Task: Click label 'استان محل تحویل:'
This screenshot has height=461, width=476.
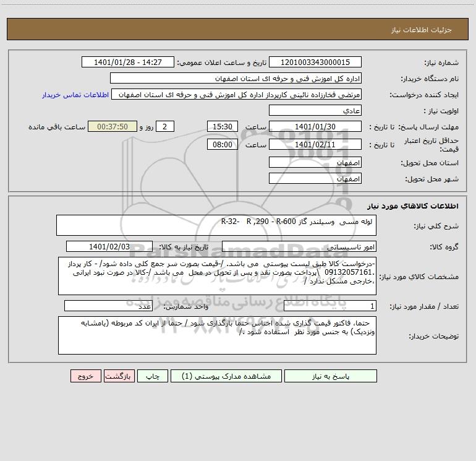Action: tap(430, 163)
